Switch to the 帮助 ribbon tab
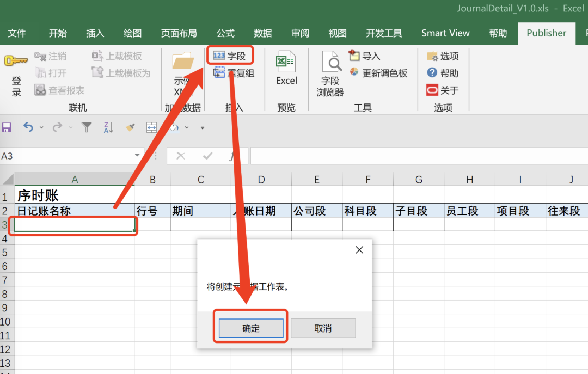The width and height of the screenshot is (588, 374). coord(498,33)
